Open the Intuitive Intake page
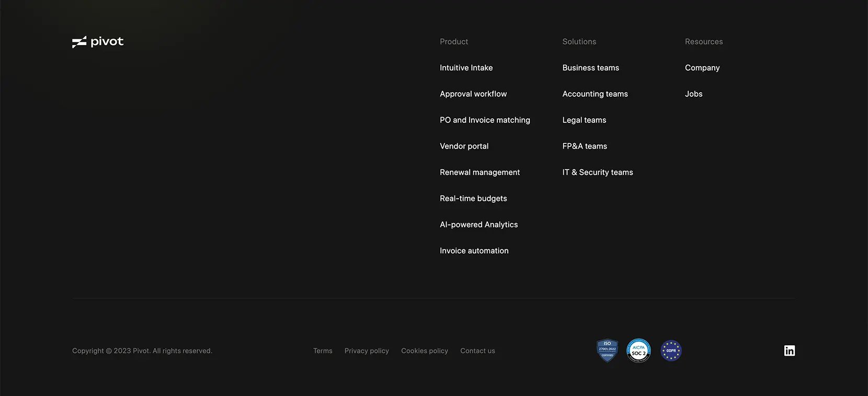This screenshot has height=396, width=868. (466, 67)
